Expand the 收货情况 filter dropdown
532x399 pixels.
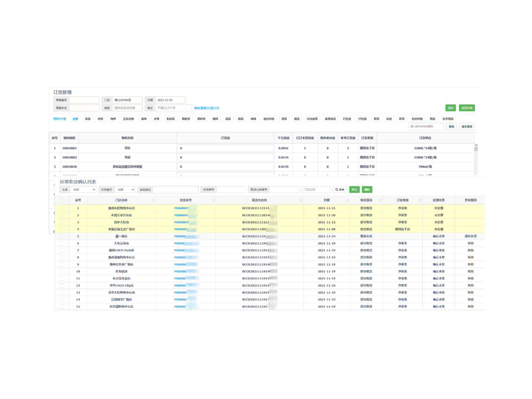click(x=125, y=189)
